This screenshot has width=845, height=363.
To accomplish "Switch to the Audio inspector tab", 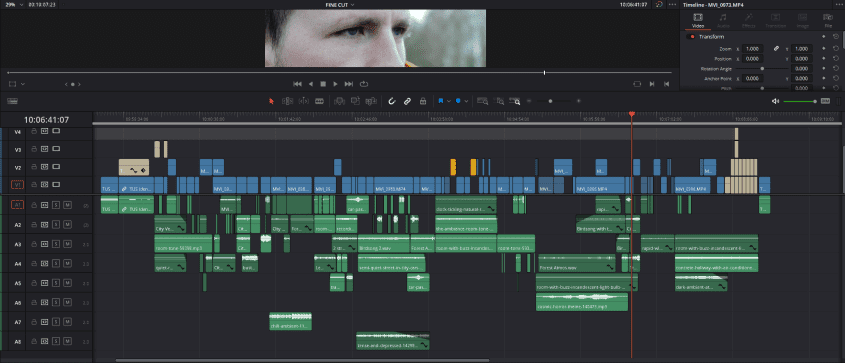I will coord(723,20).
